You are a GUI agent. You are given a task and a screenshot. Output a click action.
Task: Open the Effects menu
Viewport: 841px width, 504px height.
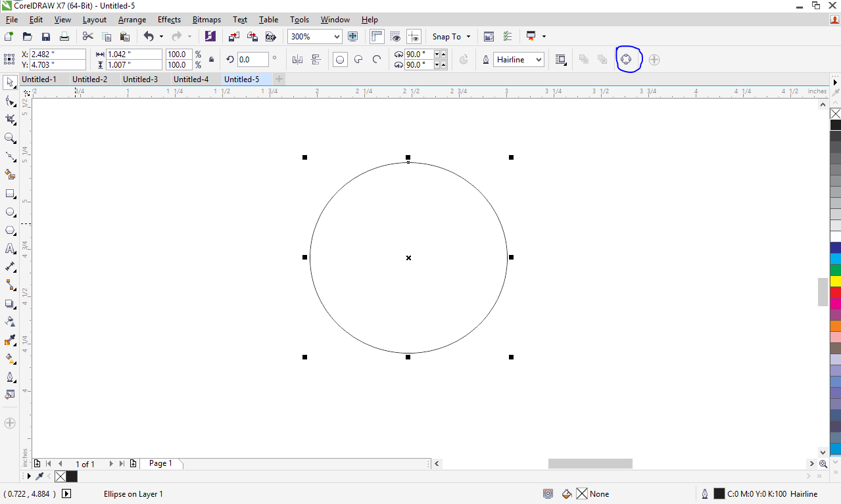pyautogui.click(x=169, y=20)
